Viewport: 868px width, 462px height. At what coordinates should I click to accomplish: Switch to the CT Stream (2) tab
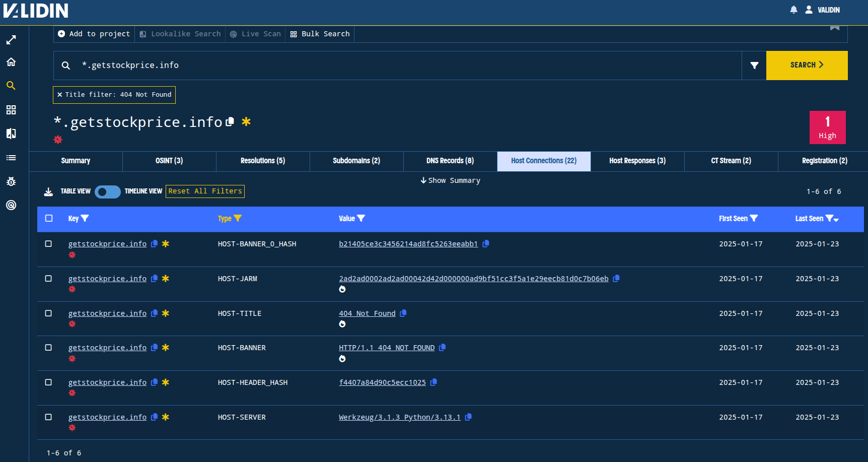731,161
